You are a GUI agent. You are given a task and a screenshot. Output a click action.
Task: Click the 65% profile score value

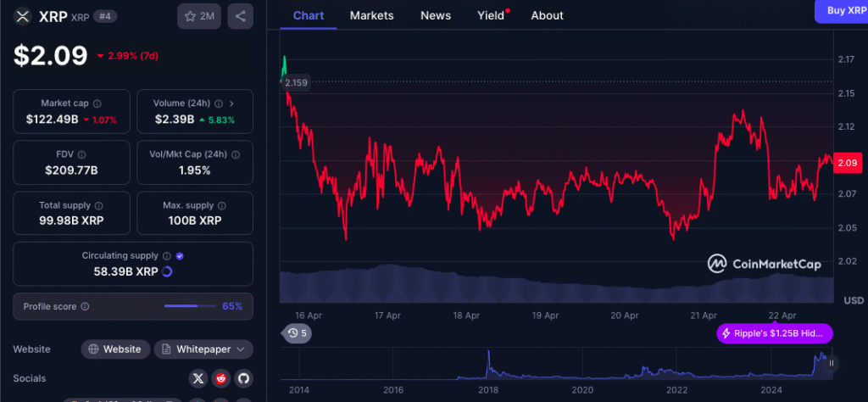tap(232, 306)
